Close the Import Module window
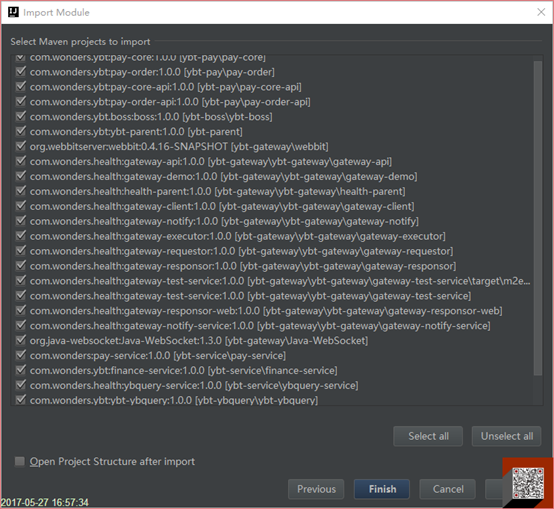The height and width of the screenshot is (509, 554). click(541, 12)
